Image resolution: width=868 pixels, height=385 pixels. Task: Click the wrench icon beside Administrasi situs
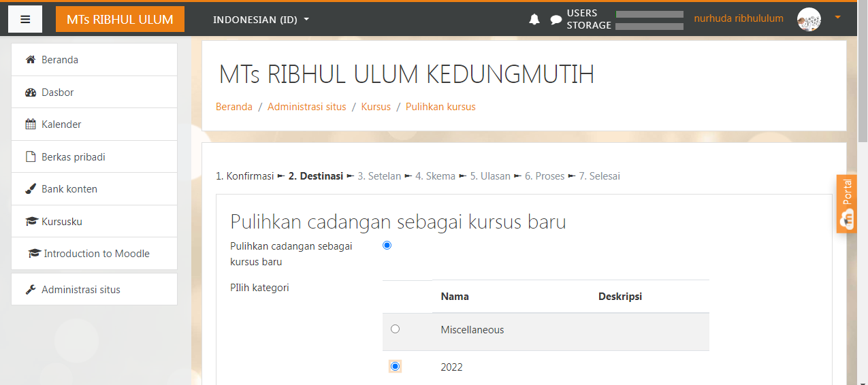point(31,290)
